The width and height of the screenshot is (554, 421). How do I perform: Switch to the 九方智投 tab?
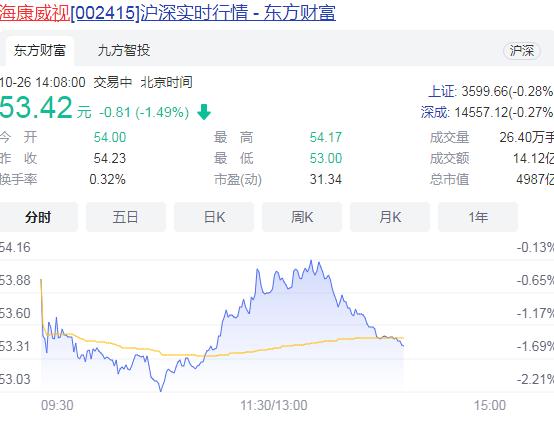click(124, 51)
